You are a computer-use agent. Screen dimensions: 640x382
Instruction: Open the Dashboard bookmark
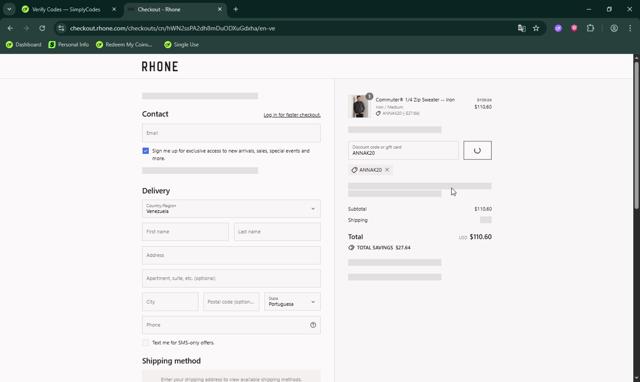[x=24, y=44]
